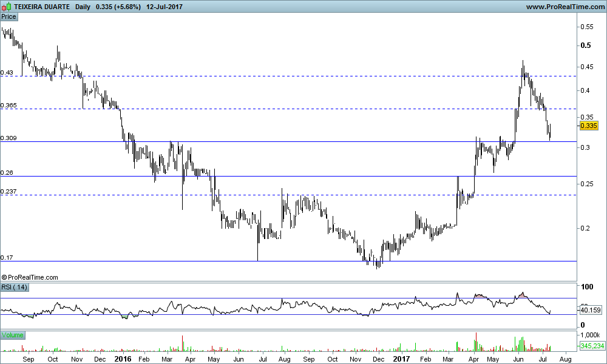This screenshot has width=607, height=364.
Task: Click the yellow 0.335 current price tag
Action: 589,126
